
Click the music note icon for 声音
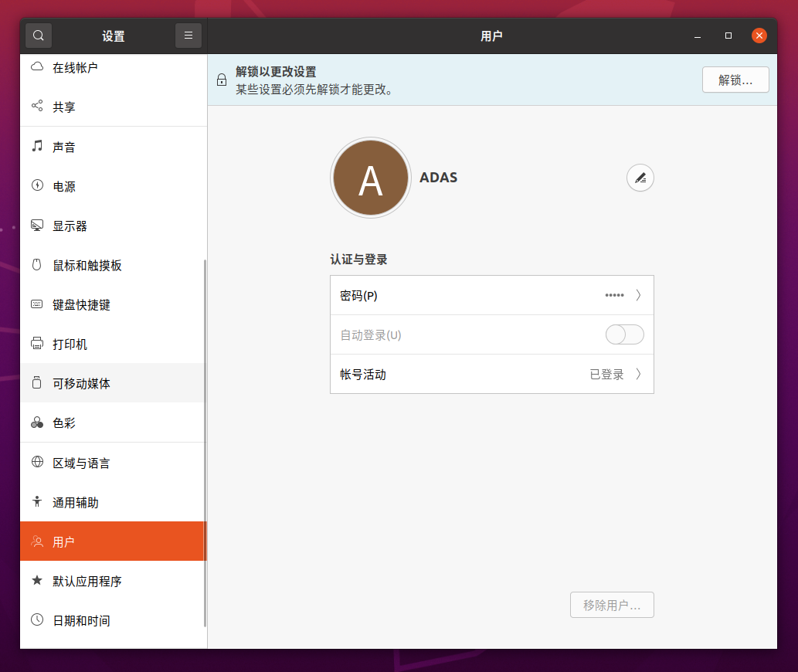(37, 146)
